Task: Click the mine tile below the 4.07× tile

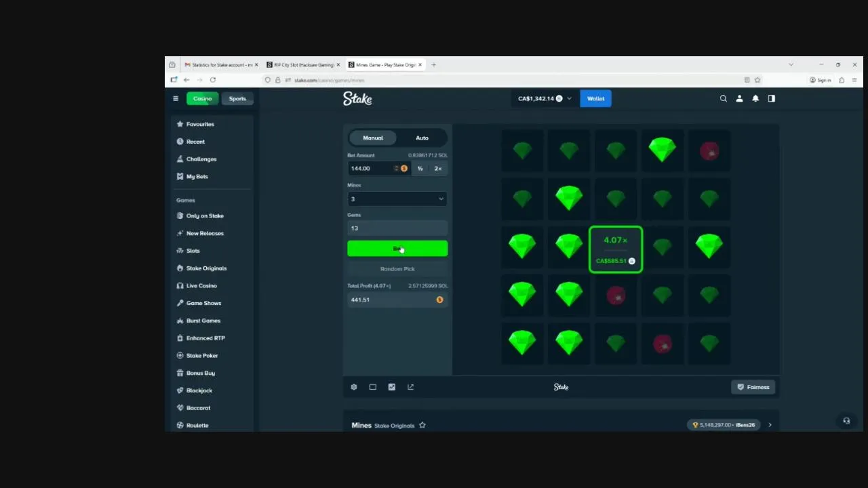Action: pos(616,295)
